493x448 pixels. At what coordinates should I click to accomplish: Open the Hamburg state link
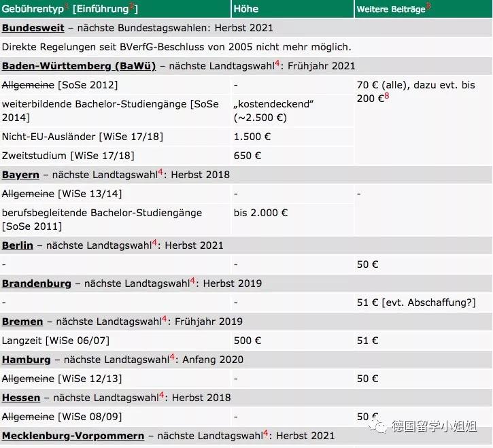click(x=26, y=360)
